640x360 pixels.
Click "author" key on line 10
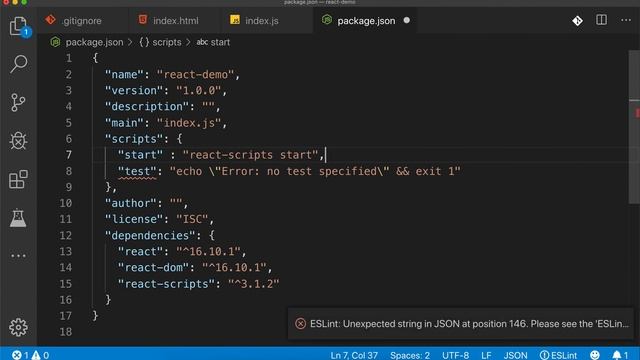click(130, 203)
